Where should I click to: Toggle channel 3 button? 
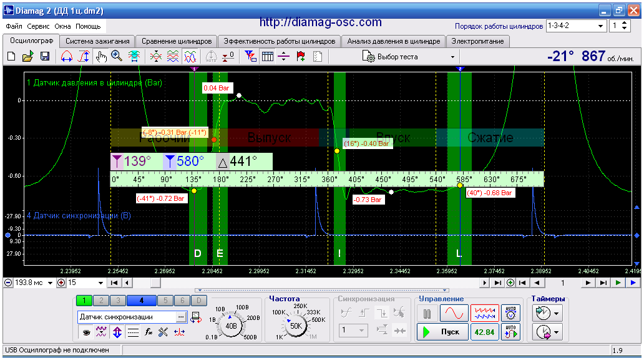click(x=118, y=301)
